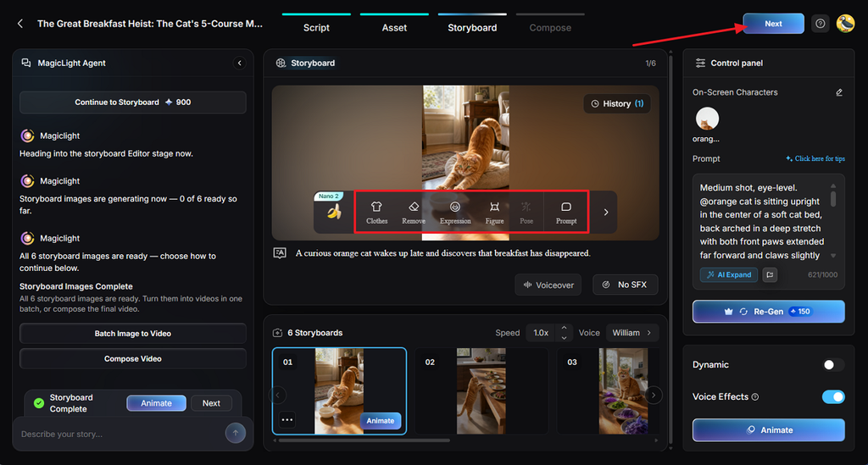Click the three-dots menu on storyboard 01
Image resolution: width=868 pixels, height=465 pixels.
(x=287, y=419)
